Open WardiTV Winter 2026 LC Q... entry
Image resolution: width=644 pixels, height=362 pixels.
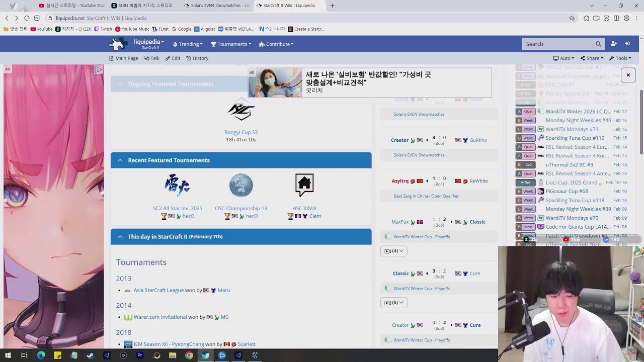579,112
